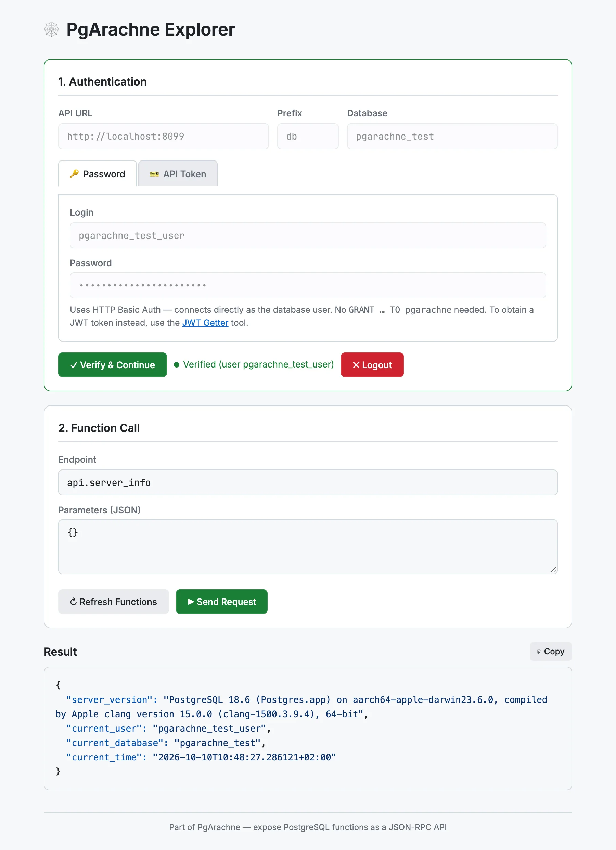Image resolution: width=616 pixels, height=850 pixels.
Task: Click the "current_time" result line
Action: (201, 757)
